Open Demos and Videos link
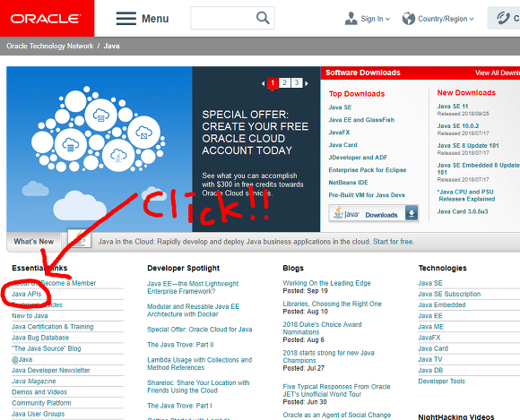This screenshot has height=420, width=520. (39, 392)
